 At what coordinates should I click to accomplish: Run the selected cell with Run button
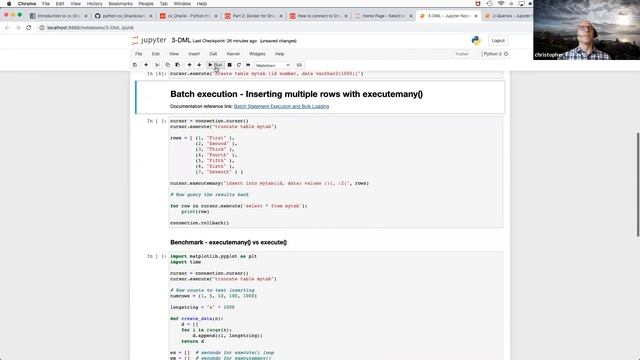(x=215, y=65)
